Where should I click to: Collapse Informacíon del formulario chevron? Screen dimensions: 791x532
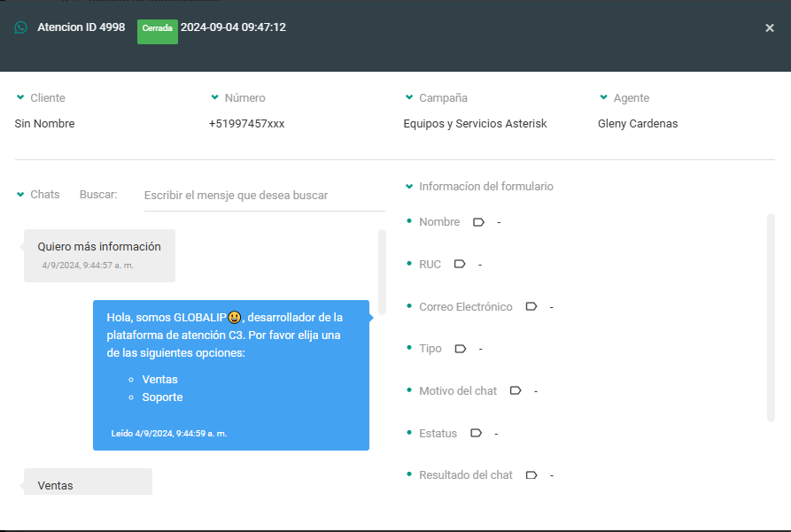(409, 187)
